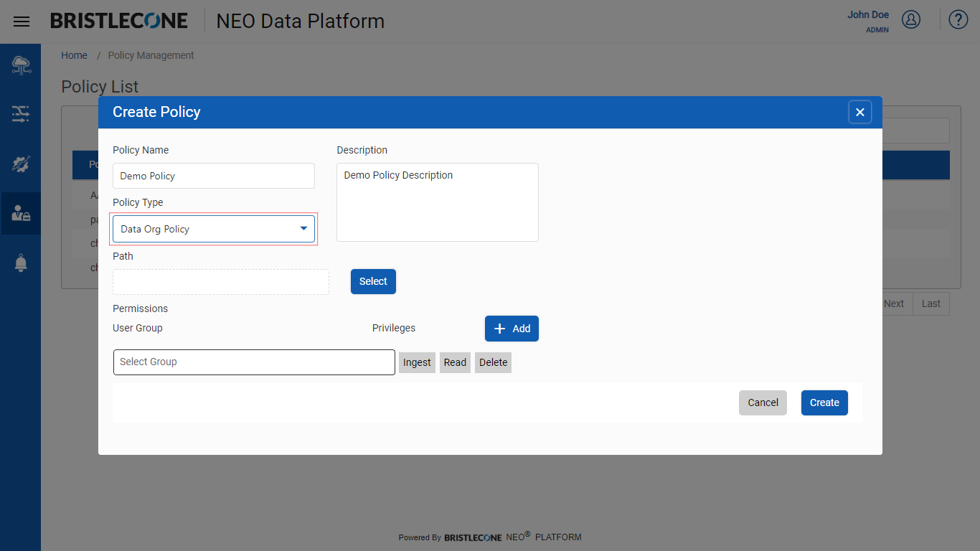Image resolution: width=980 pixels, height=551 pixels.
Task: Open the gear configuration sidebar icon
Action: (x=21, y=164)
